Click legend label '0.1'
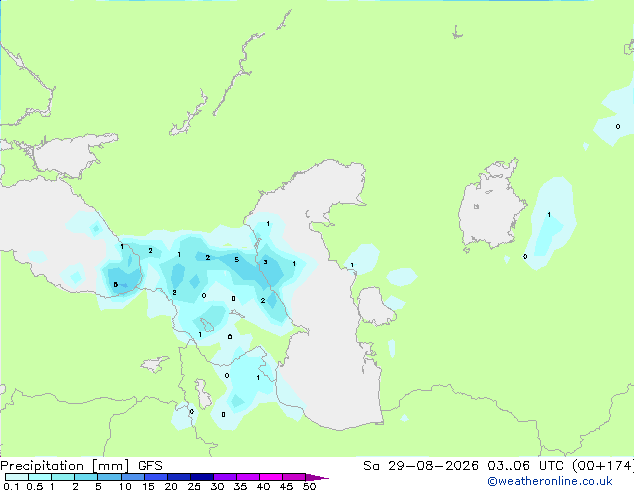The image size is (634, 490). pyautogui.click(x=11, y=486)
